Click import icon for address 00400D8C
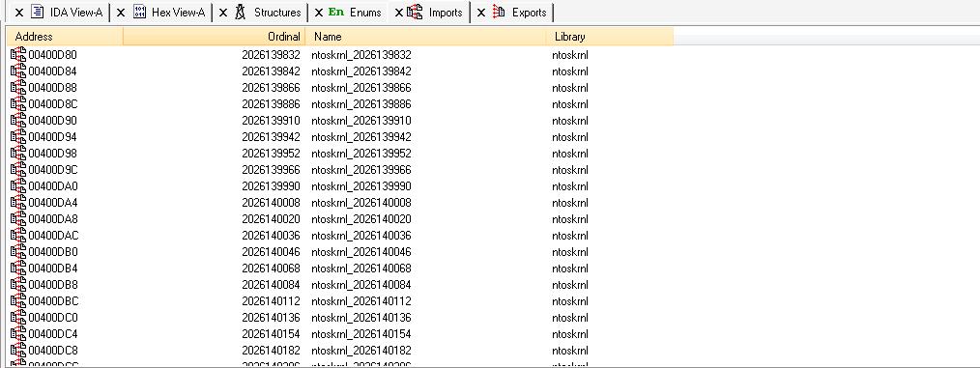Image resolution: width=980 pixels, height=368 pixels. tap(18, 104)
